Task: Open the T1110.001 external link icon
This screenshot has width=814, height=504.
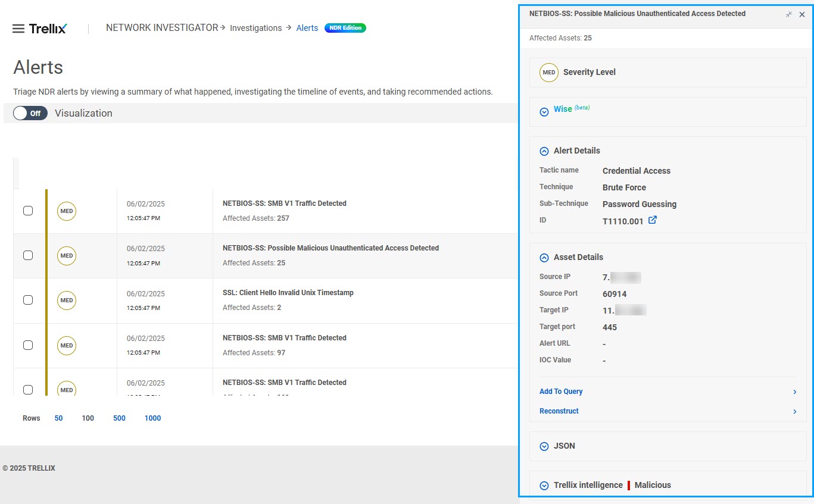Action: click(x=653, y=220)
